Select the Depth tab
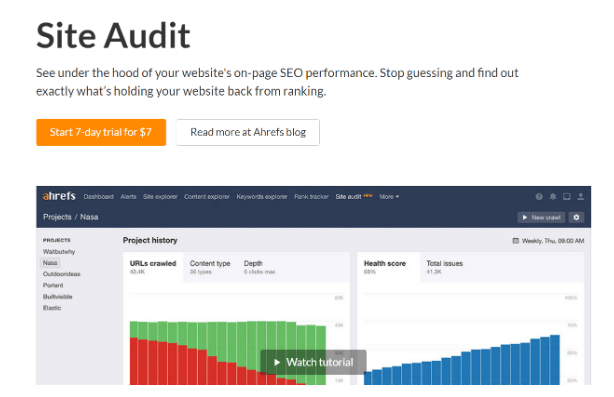 [x=259, y=267]
